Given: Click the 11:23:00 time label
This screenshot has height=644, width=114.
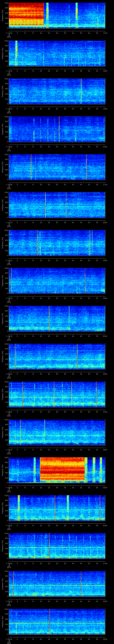Looking at the screenshot, I should click(9, 298).
